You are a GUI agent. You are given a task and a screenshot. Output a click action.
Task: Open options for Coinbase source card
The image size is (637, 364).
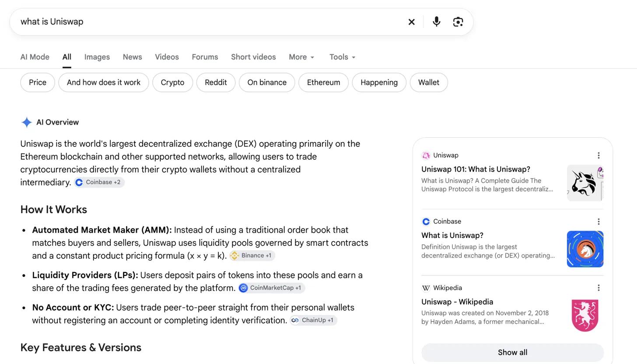[x=598, y=221]
